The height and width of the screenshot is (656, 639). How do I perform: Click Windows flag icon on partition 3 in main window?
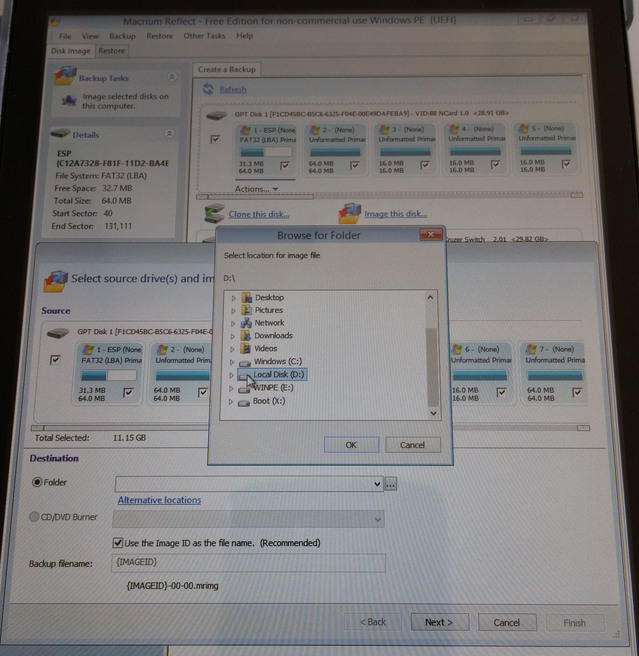point(385,129)
